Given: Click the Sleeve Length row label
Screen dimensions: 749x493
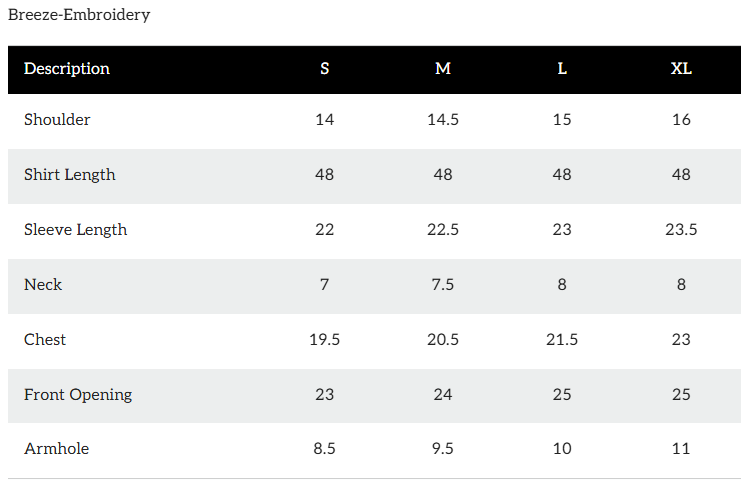Looking at the screenshot, I should coord(75,230).
